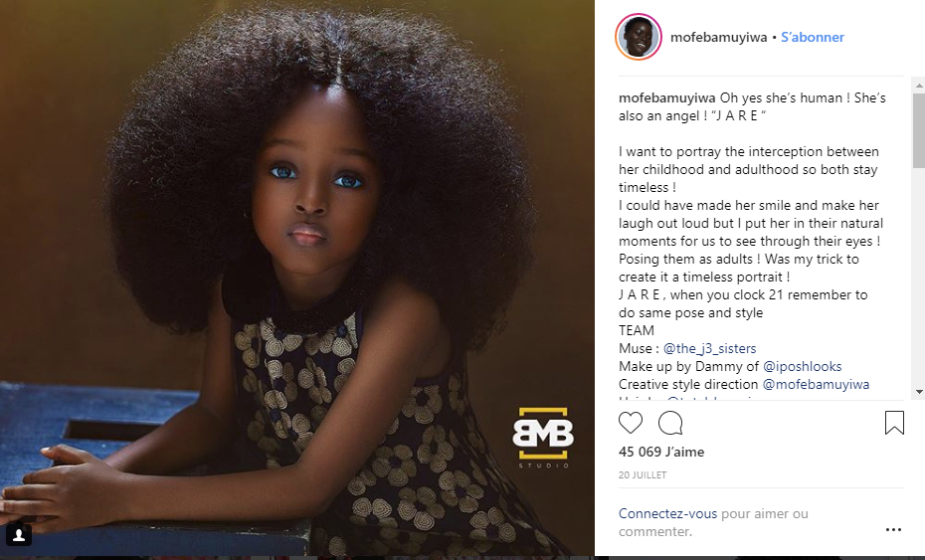The width and height of the screenshot is (925, 560).
Task: Click Connectez-vous to log in
Action: pyautogui.click(x=667, y=513)
